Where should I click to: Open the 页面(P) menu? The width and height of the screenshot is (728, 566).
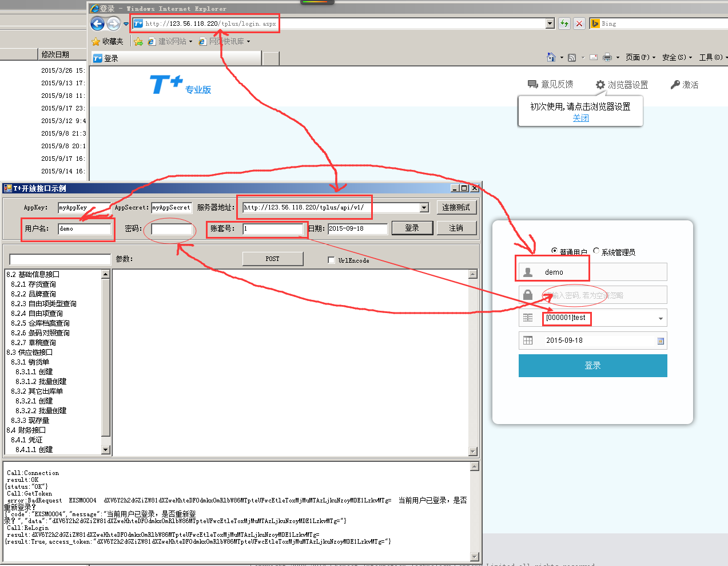point(641,57)
